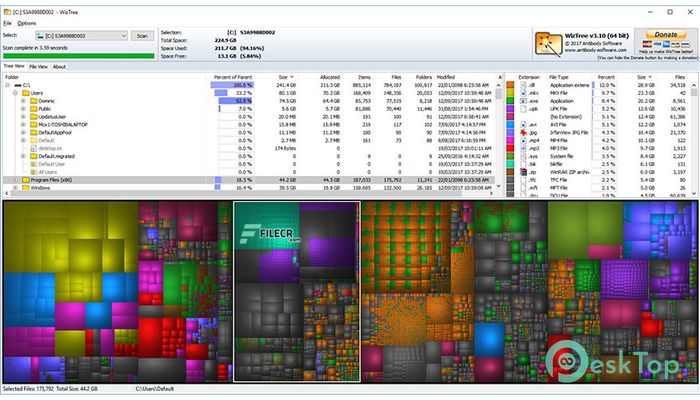Sort extensions by File Type column header
Screen dimensions: 700x400
558,77
